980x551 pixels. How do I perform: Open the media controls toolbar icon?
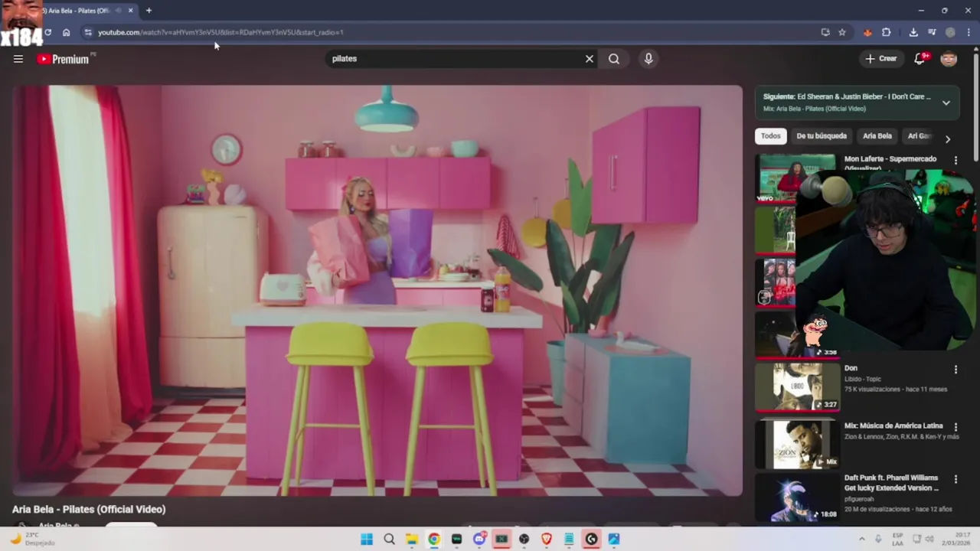[932, 32]
